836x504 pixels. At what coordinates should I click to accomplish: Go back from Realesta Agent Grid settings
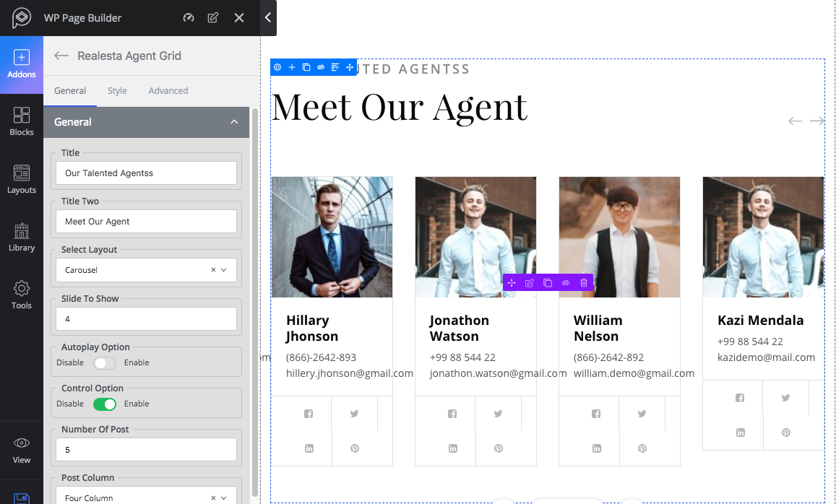click(x=61, y=56)
